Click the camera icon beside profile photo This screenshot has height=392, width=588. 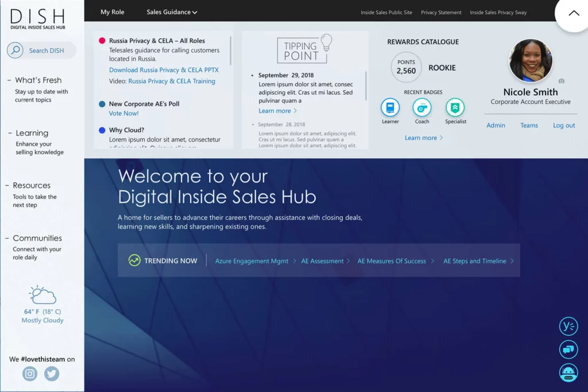pos(561,81)
